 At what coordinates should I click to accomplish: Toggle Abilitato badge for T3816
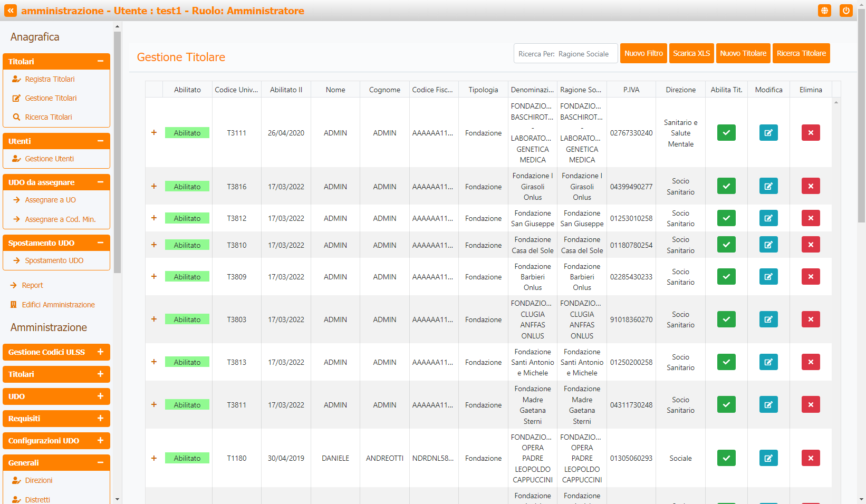tap(187, 187)
